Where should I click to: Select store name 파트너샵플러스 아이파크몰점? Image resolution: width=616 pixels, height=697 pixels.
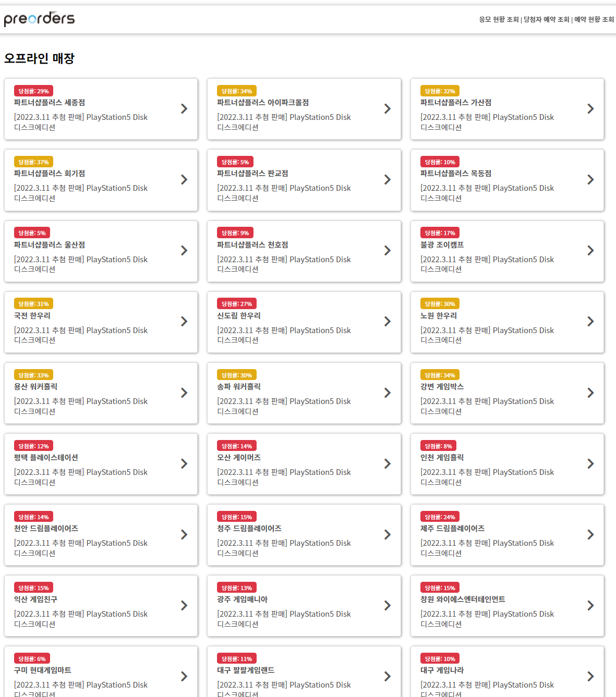263,103
